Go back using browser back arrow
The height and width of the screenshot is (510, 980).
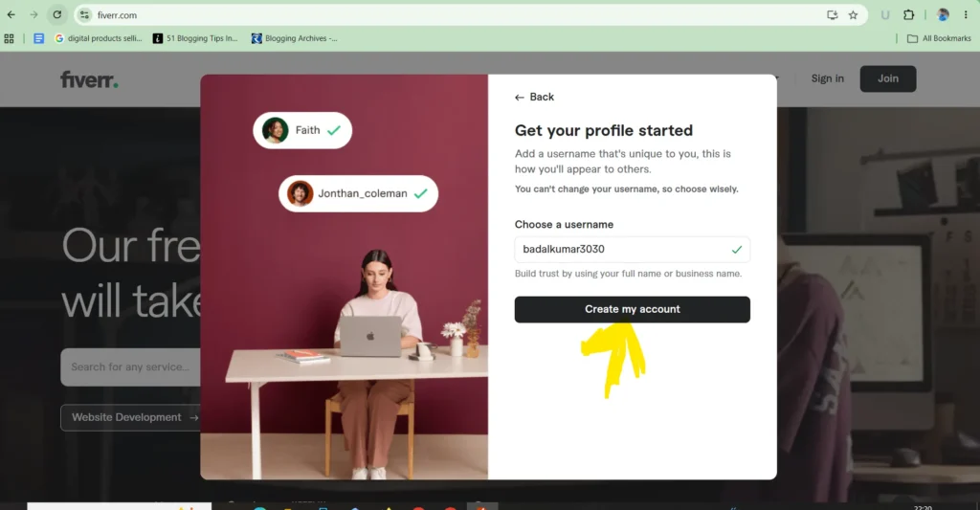tap(11, 14)
